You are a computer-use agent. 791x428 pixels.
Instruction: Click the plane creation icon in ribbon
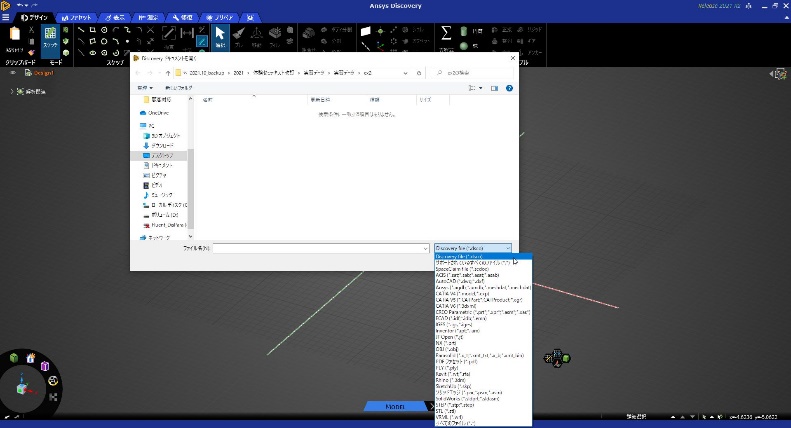tap(366, 31)
